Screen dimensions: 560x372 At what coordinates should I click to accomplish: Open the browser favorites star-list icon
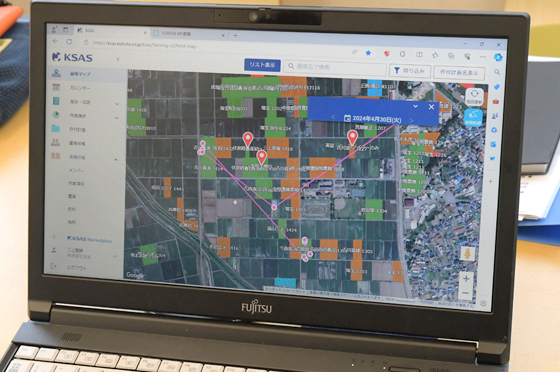(435, 55)
